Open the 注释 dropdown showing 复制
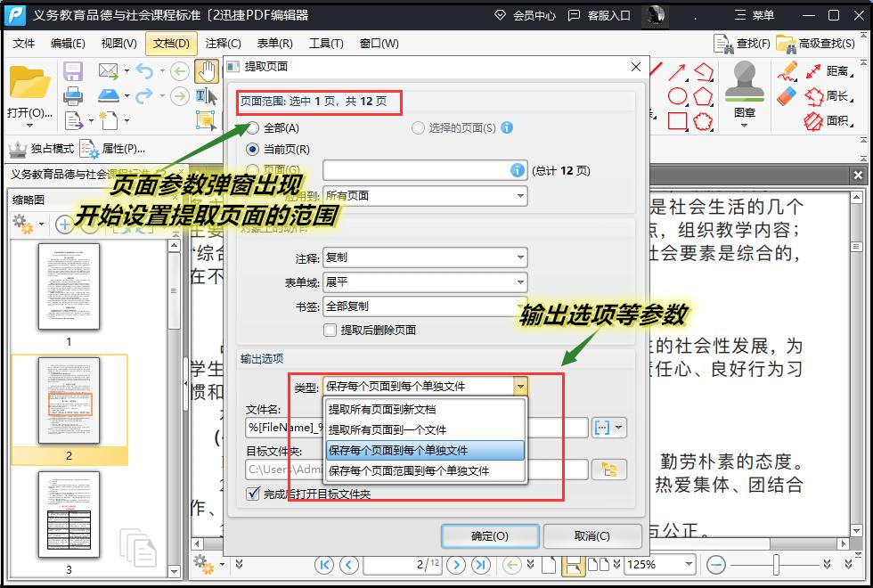Screen dimensions: 873x588 [521, 257]
